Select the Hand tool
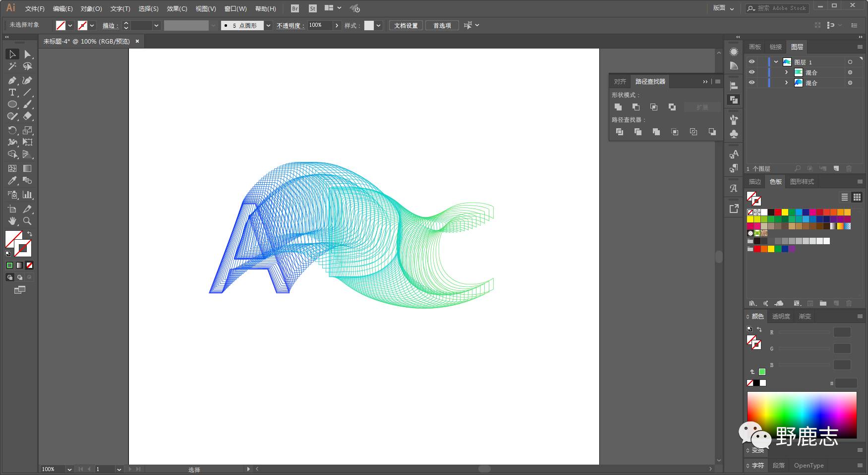Image resolution: width=868 pixels, height=475 pixels. pyautogui.click(x=12, y=221)
